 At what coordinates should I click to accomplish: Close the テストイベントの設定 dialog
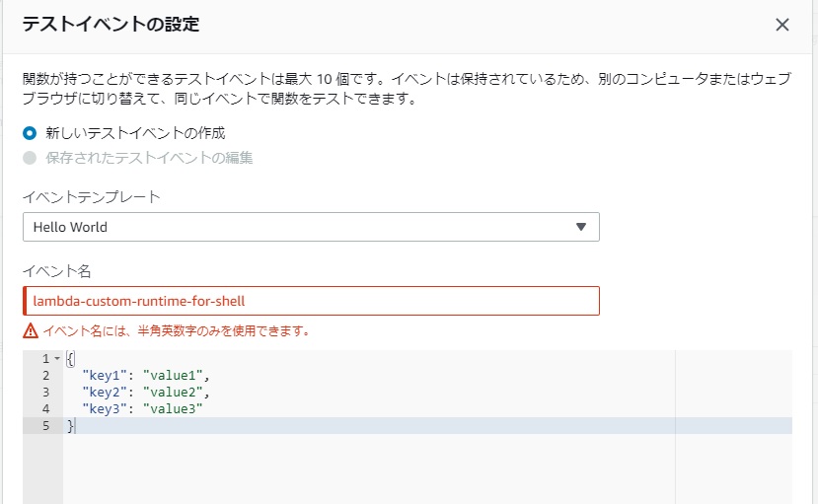(782, 26)
